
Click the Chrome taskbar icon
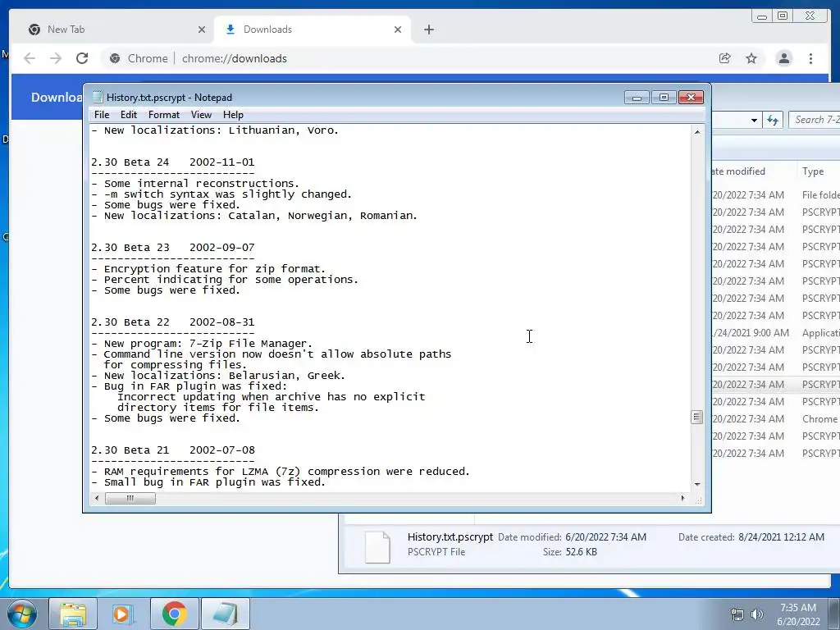tap(174, 614)
